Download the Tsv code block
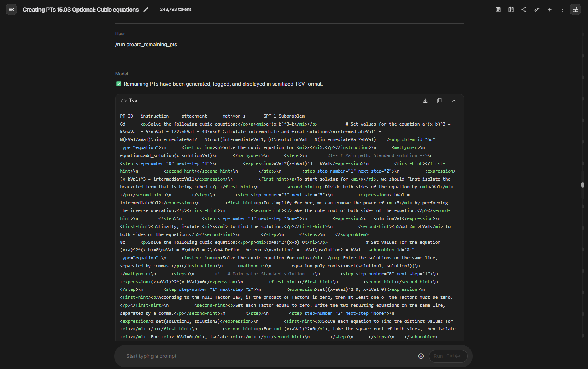Screen dimensions: 588x369 [x=425, y=101]
